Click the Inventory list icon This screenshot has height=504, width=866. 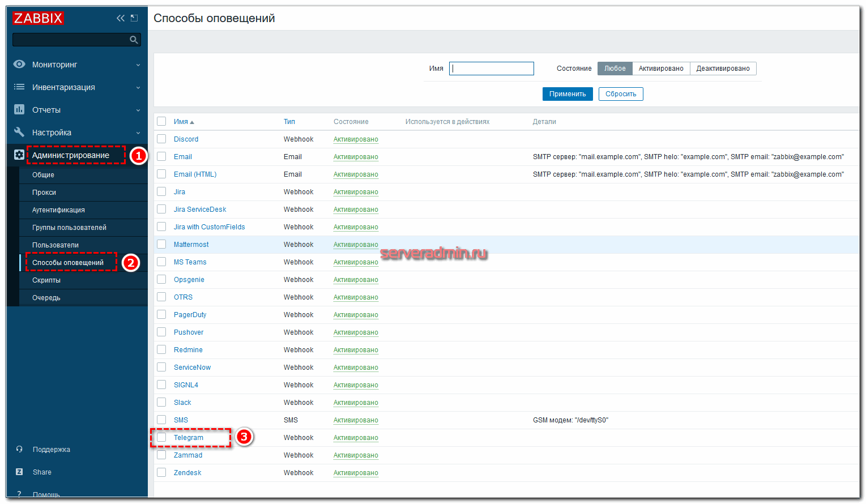click(19, 87)
